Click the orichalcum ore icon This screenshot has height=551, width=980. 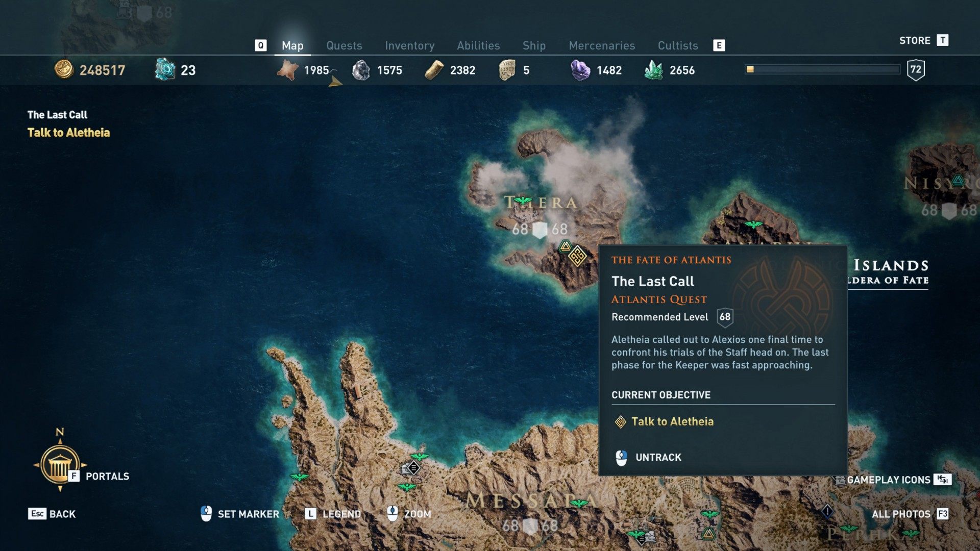tap(165, 69)
